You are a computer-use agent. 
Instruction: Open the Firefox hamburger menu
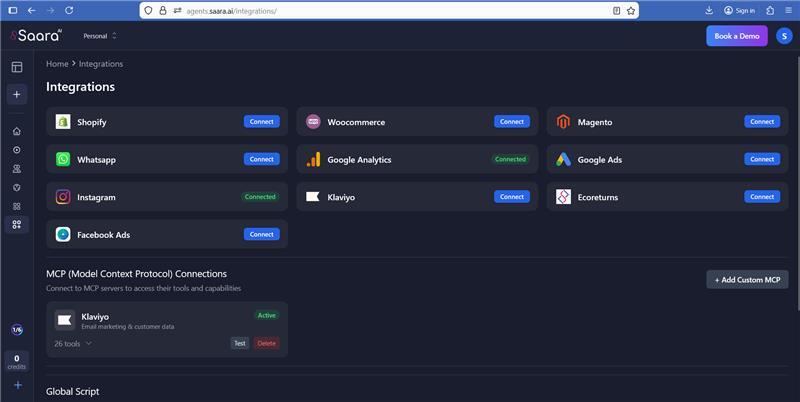787,10
